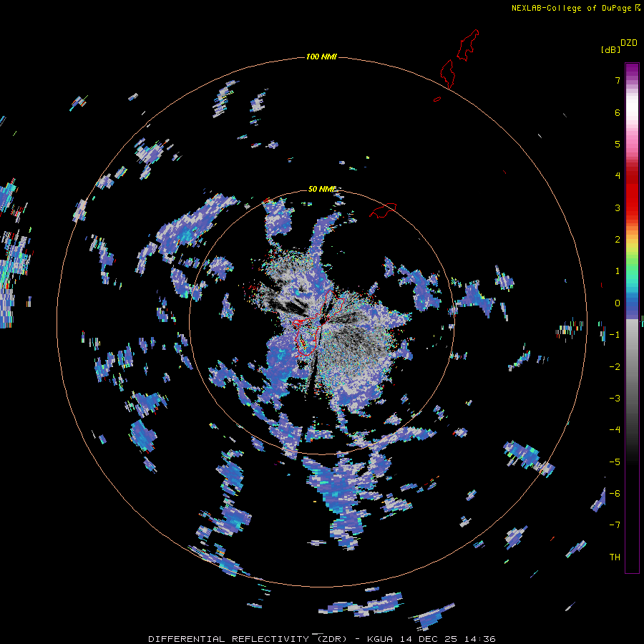Click the 7 value on the color scale
The image size is (644, 644).
coord(618,80)
